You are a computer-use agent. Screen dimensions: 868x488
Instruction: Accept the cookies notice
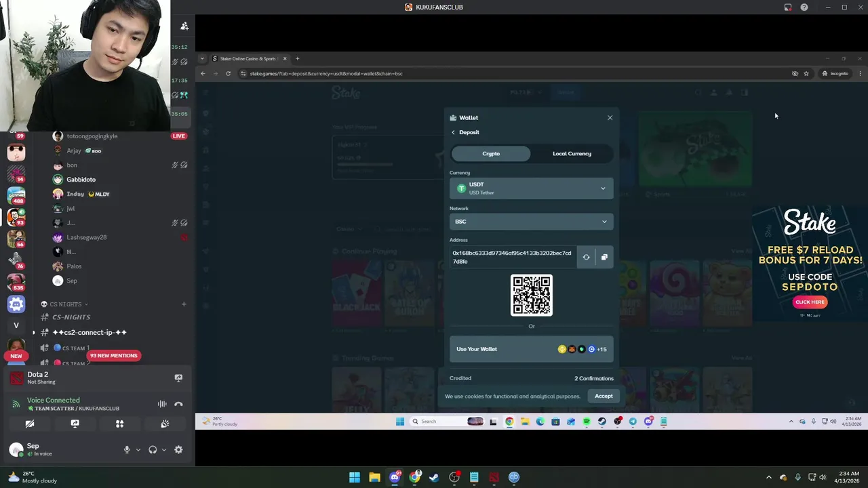(604, 396)
